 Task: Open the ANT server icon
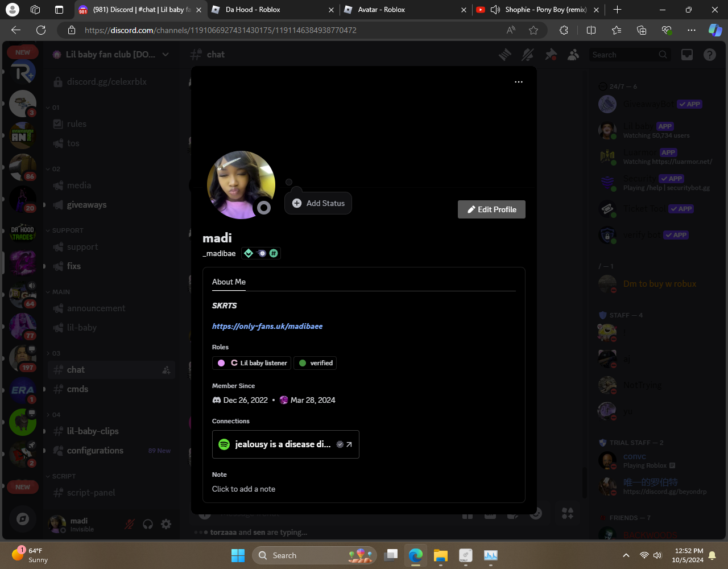(23, 135)
